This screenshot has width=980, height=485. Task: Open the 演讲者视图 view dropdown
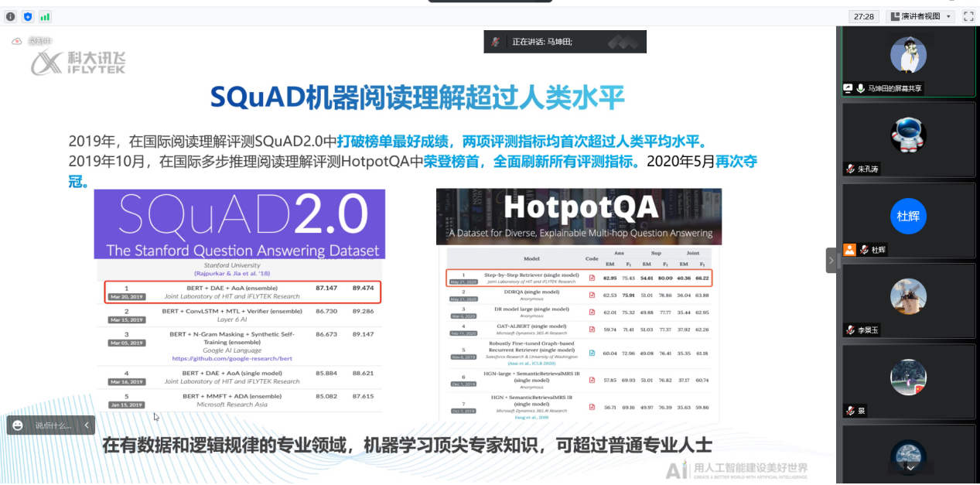coord(949,16)
